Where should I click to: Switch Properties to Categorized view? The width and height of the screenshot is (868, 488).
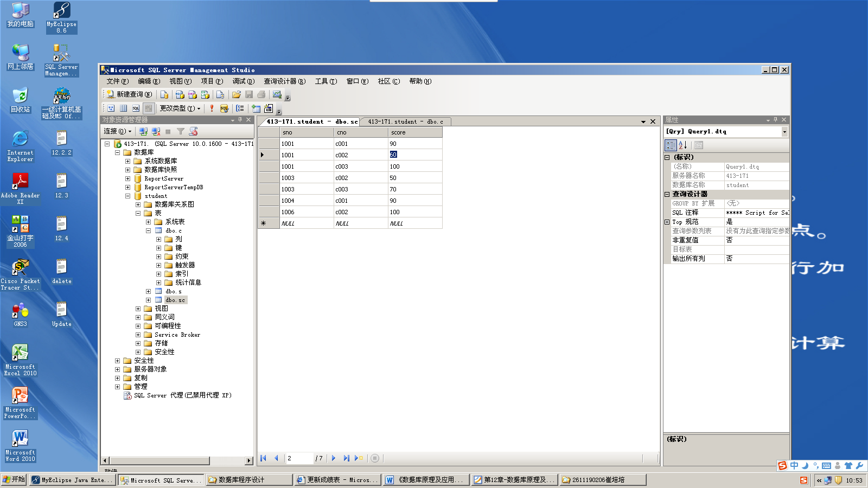pos(671,145)
